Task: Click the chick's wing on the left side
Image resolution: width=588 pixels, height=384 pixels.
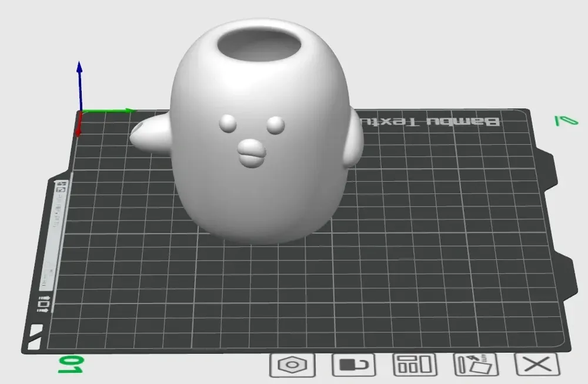Action: coord(151,133)
